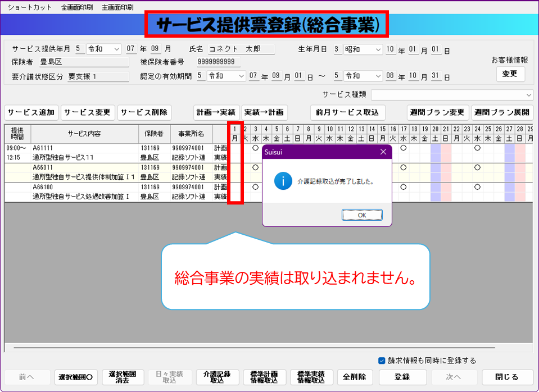Viewport: 539px width, 392px height.
Task: Click OK in the Suisui dialog
Action: [362, 215]
